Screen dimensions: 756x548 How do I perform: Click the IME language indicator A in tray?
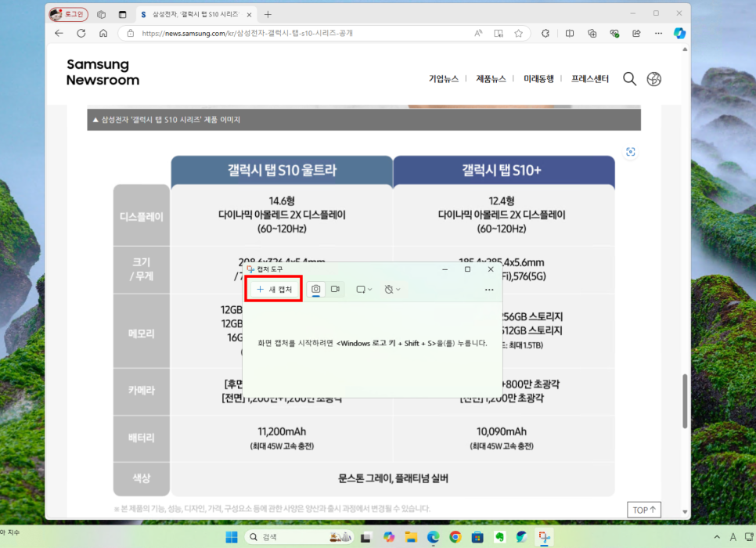733,537
